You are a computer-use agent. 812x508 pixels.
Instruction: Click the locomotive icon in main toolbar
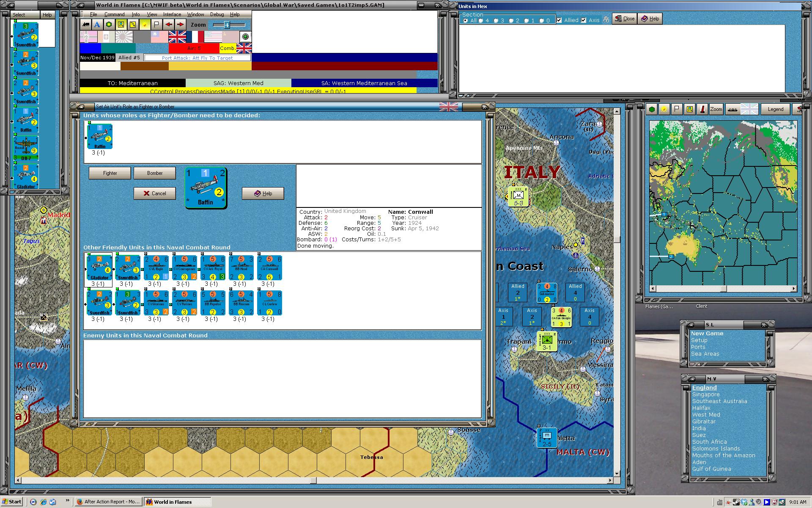pos(86,25)
